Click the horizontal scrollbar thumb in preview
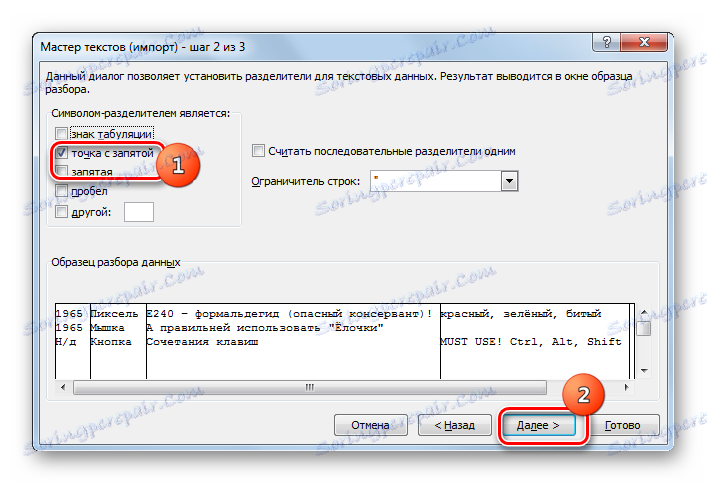Screen dimensions: 707x484 pyautogui.click(x=310, y=387)
